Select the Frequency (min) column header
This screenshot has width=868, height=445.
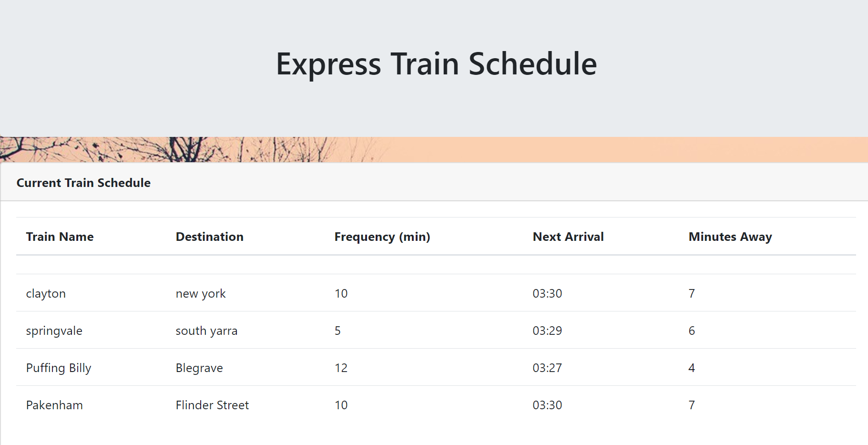(x=382, y=237)
